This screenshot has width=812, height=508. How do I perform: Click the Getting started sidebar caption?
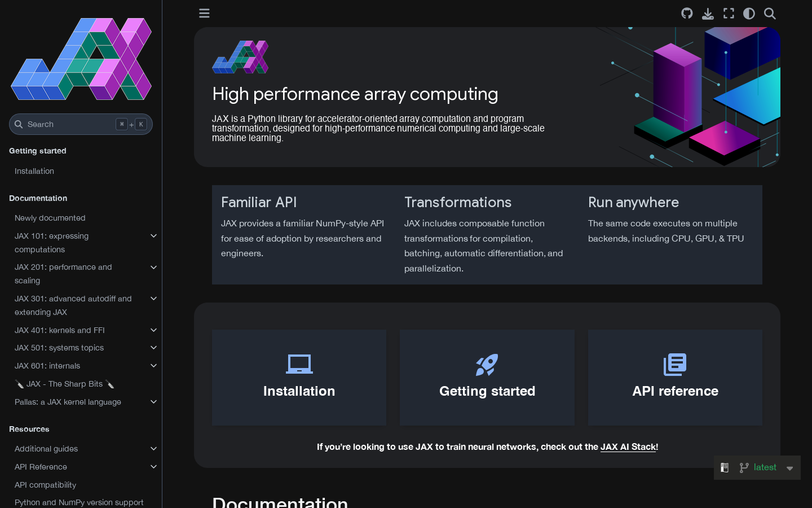tap(38, 151)
